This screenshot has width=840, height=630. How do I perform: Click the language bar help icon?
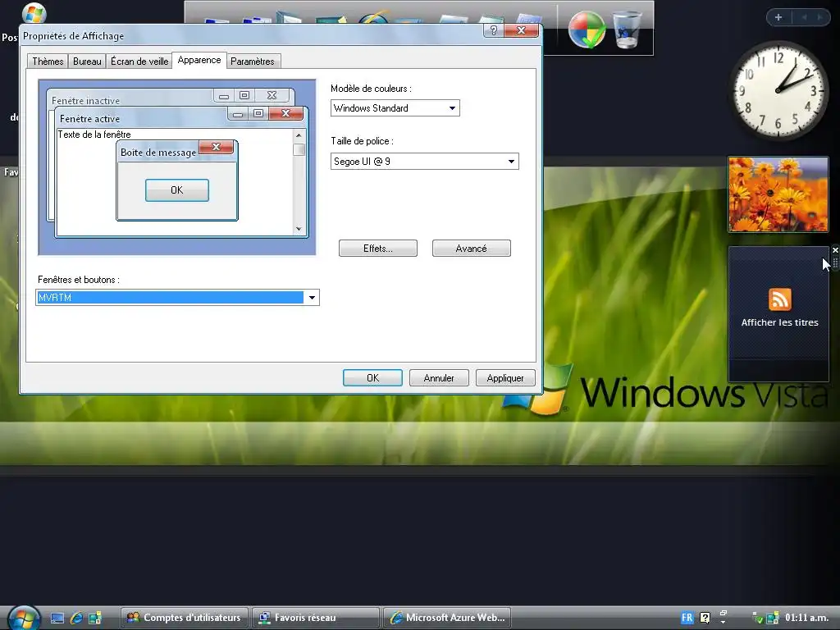coord(705,618)
